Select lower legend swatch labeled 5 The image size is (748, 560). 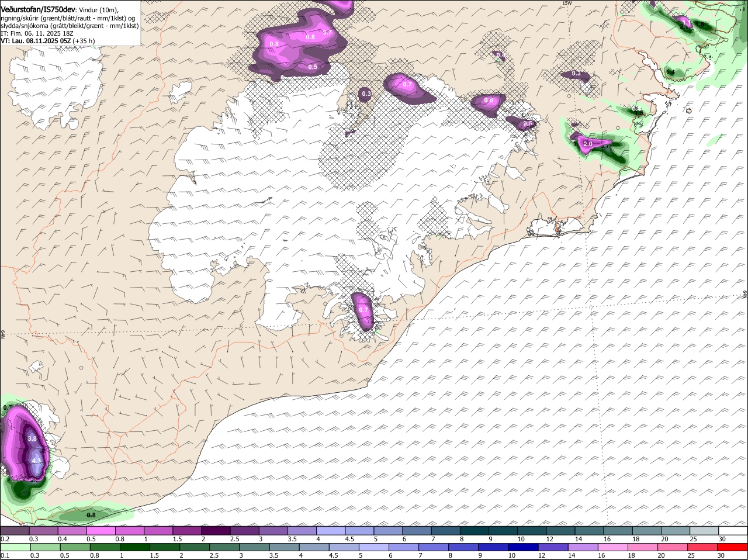(x=374, y=548)
